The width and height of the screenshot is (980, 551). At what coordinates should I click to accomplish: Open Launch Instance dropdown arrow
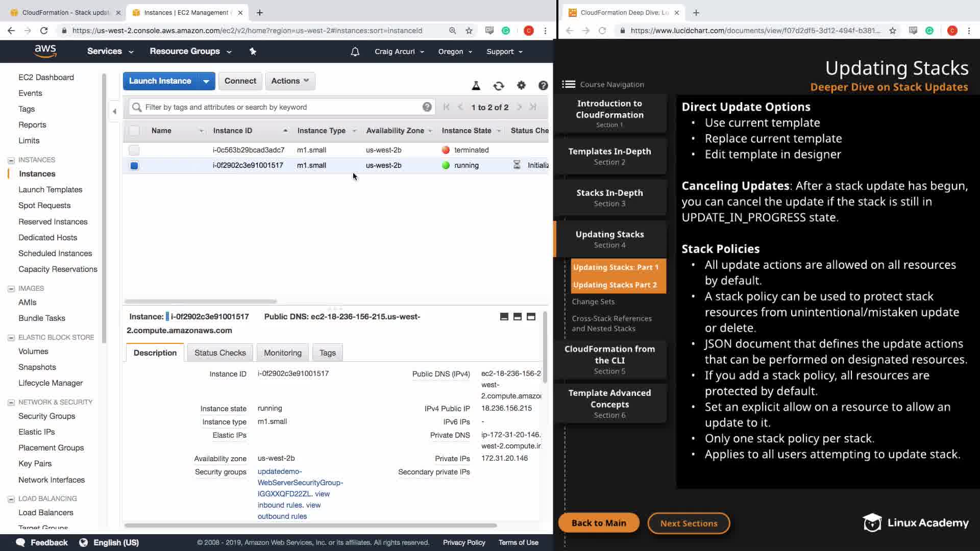pos(206,81)
